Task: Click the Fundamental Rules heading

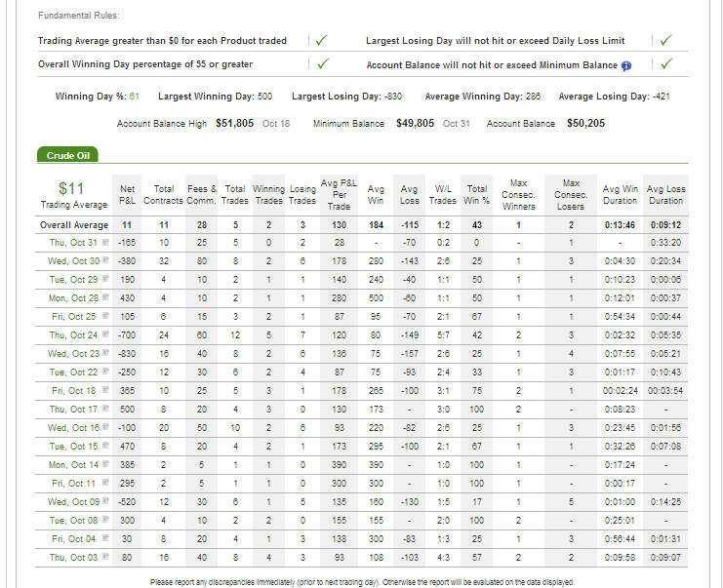Action: (78, 16)
